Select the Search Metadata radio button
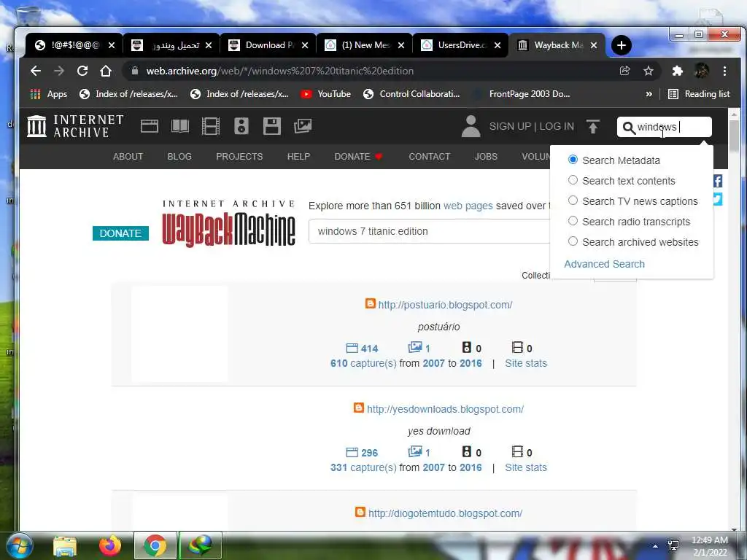Viewport: 747px width, 560px height. pos(573,160)
